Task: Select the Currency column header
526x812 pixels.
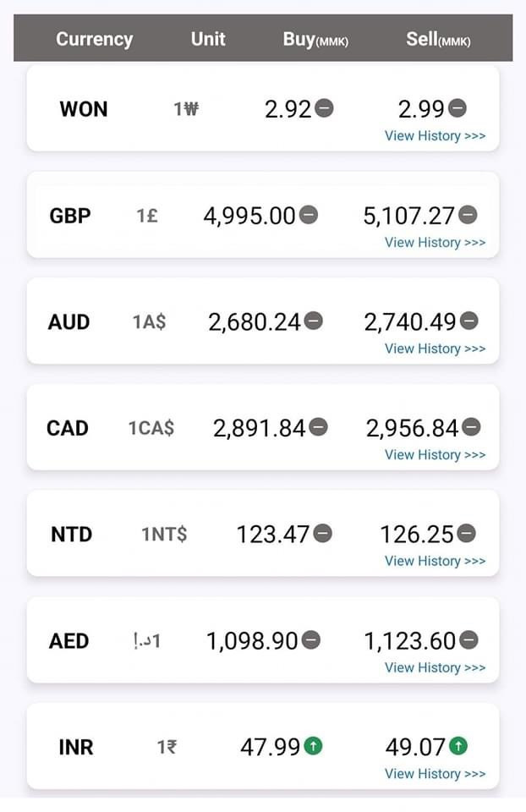Action: (x=94, y=39)
